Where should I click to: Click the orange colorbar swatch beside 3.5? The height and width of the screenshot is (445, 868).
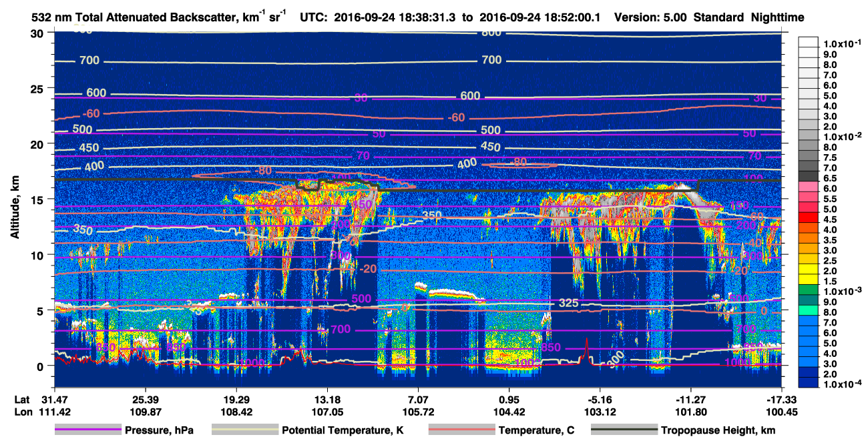pyautogui.click(x=809, y=238)
